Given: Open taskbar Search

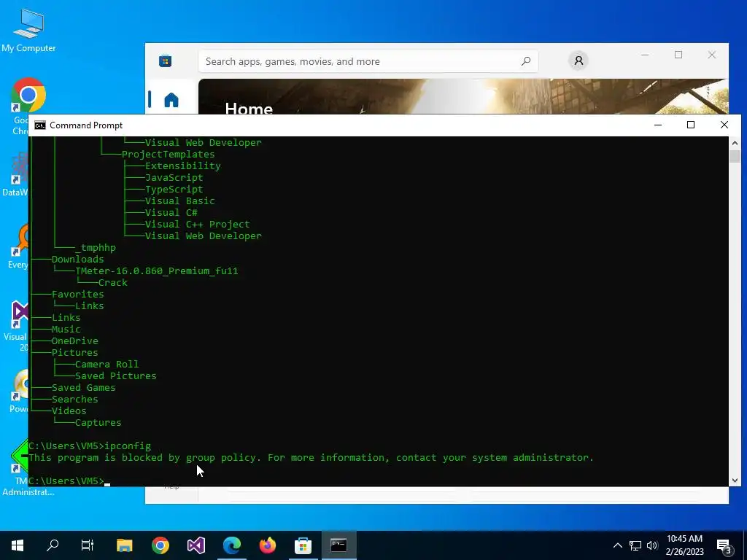Looking at the screenshot, I should tap(53, 545).
